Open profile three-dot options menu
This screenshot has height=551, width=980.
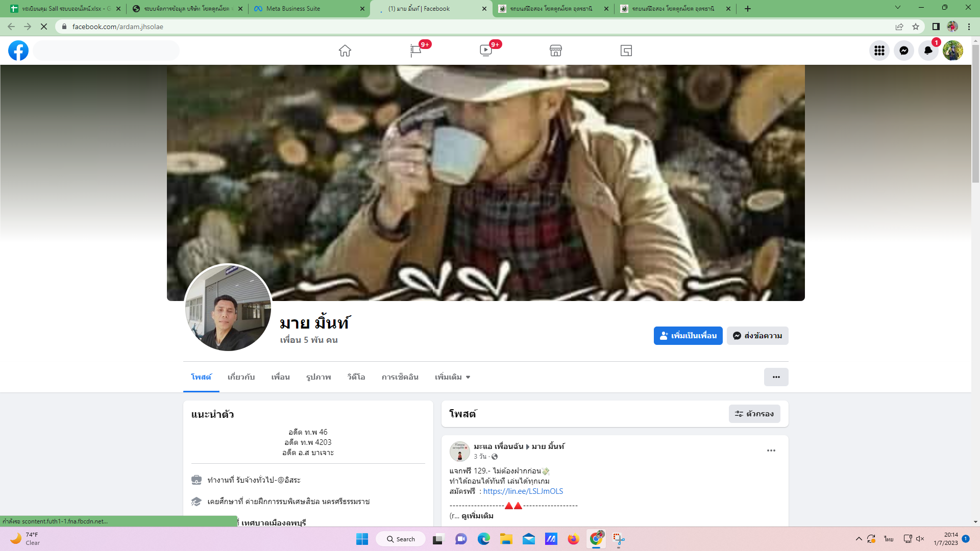(x=776, y=377)
